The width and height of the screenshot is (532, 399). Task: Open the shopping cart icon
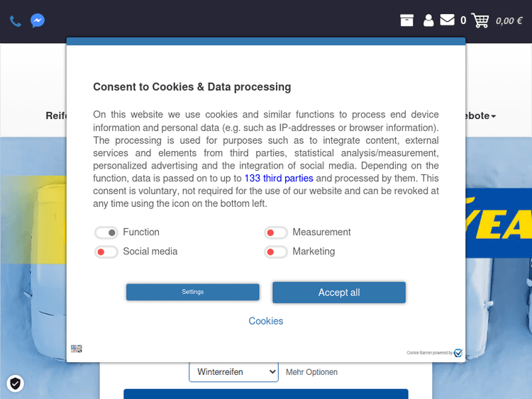480,21
